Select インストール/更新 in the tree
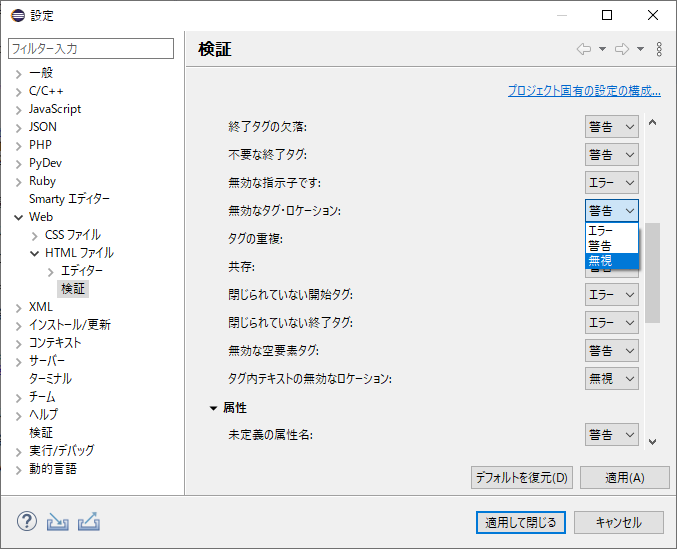The image size is (677, 549). click(70, 325)
